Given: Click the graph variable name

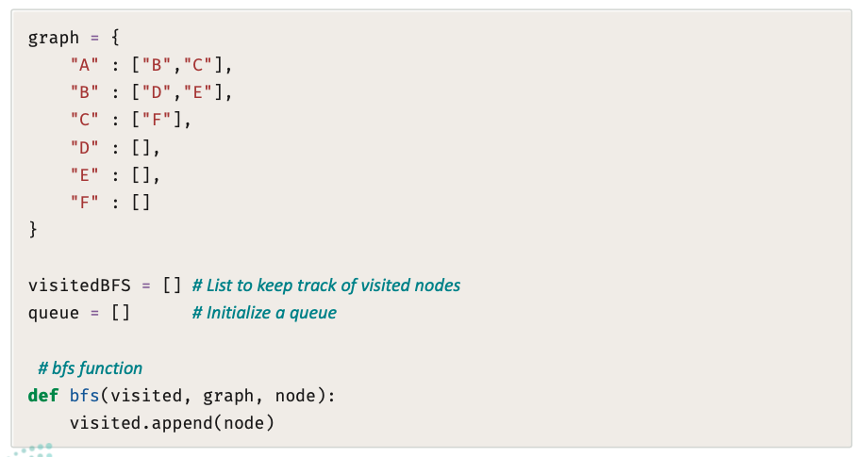Looking at the screenshot, I should pos(54,38).
